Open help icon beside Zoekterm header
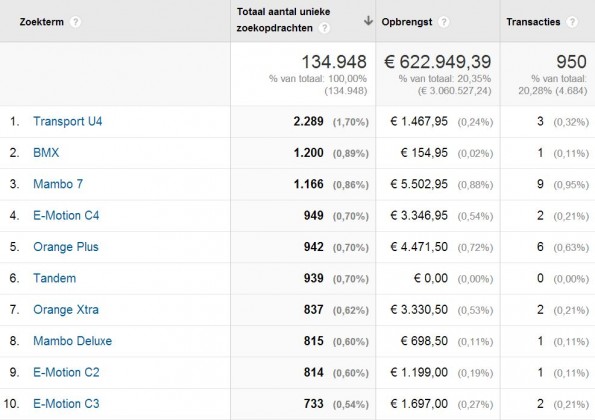 [76, 22]
